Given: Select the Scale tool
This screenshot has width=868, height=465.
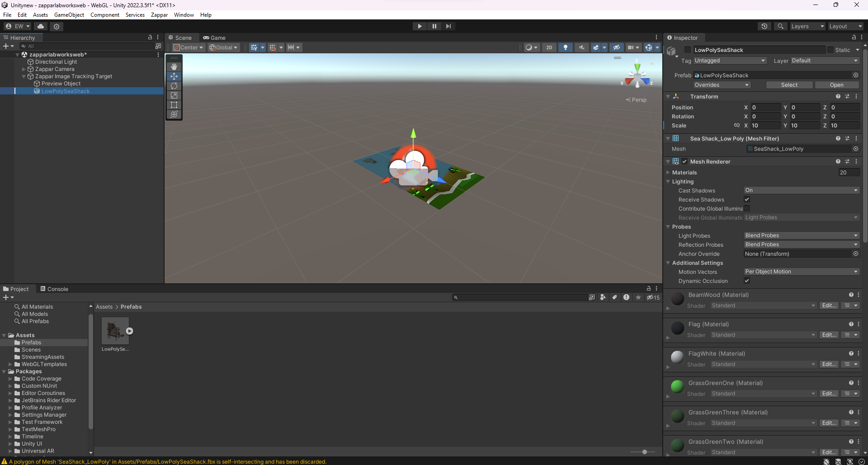Looking at the screenshot, I should pos(174,95).
